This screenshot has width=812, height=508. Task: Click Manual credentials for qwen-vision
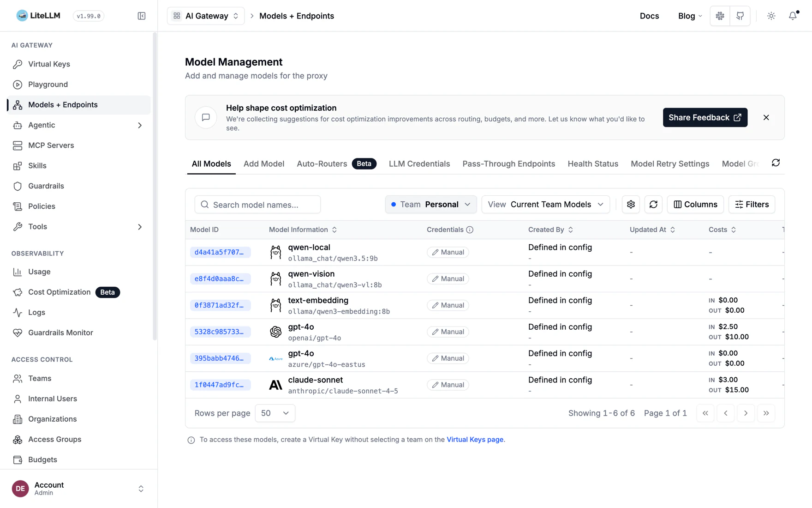(448, 279)
